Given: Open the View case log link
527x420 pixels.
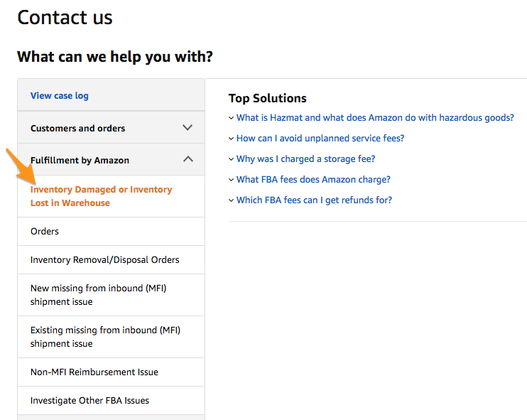Looking at the screenshot, I should tap(60, 96).
